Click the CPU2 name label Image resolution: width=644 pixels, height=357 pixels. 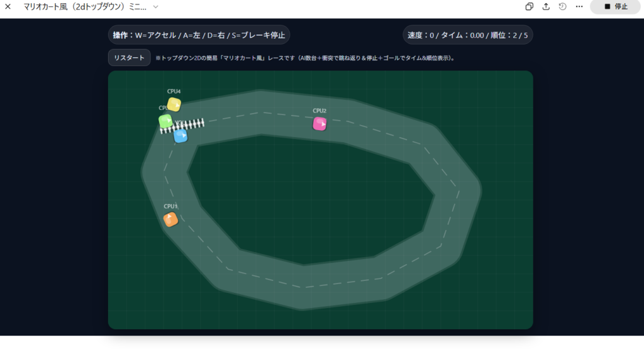tap(319, 111)
